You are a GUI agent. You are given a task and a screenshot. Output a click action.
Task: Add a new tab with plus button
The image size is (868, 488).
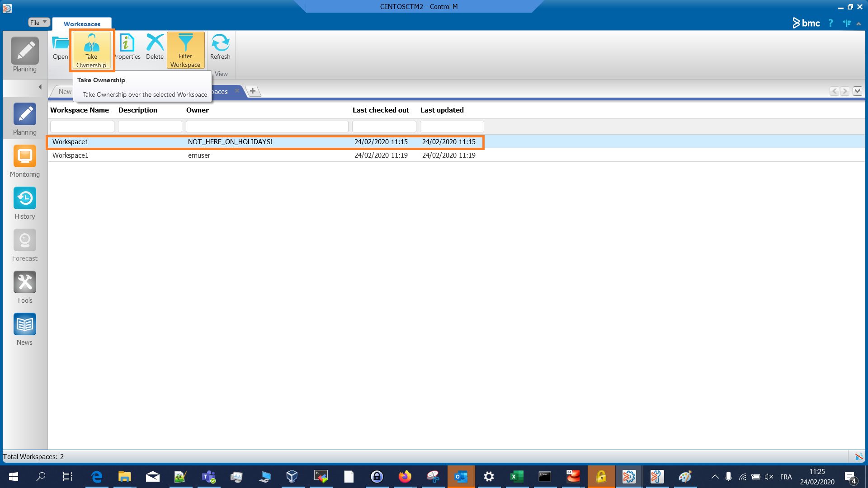(x=253, y=91)
